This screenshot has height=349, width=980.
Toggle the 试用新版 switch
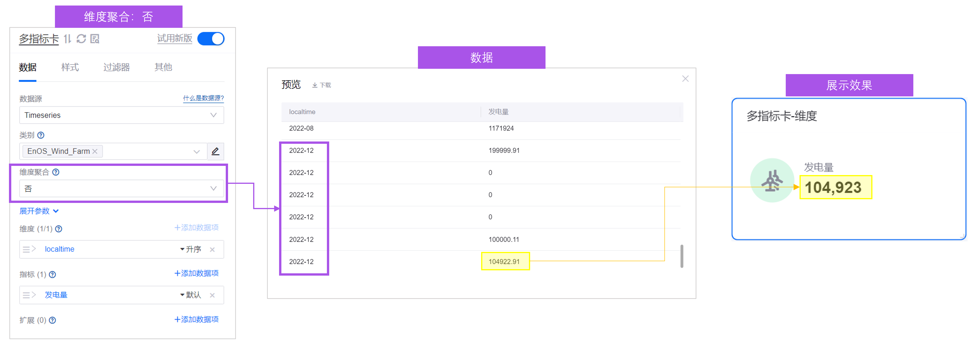click(x=211, y=39)
